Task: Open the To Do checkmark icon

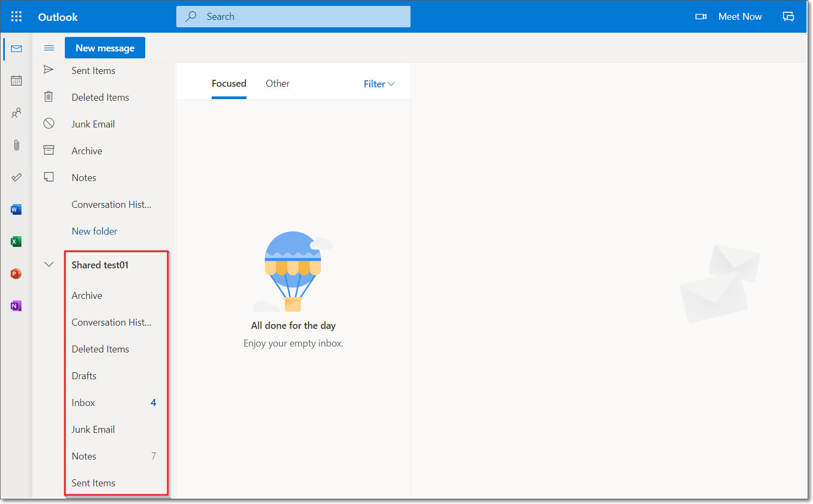Action: tap(17, 177)
